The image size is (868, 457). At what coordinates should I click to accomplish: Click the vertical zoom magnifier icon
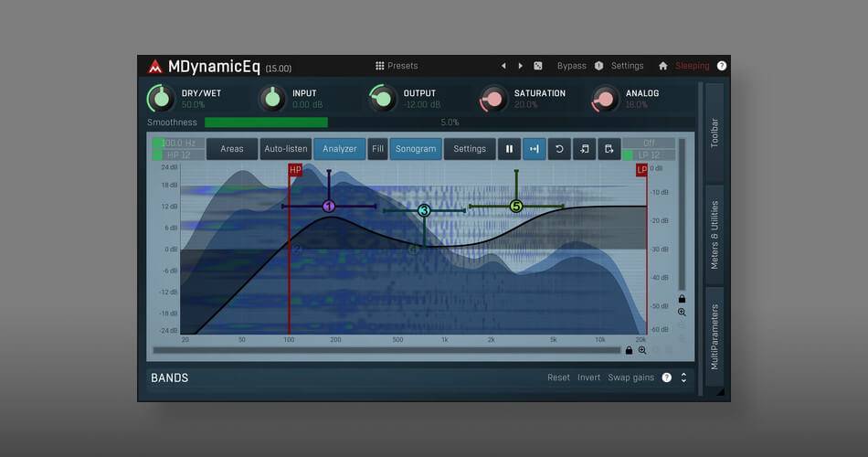pos(682,313)
